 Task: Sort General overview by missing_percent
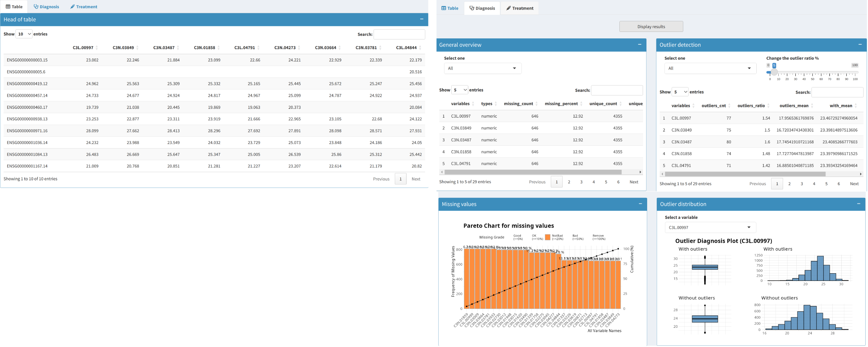[564, 104]
